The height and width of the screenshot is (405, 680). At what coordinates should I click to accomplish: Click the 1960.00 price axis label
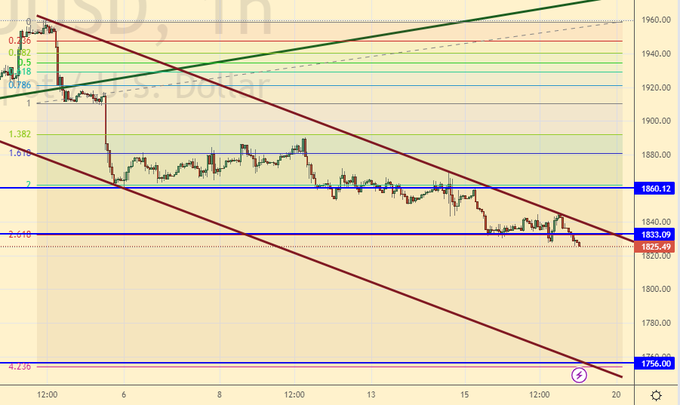(x=656, y=20)
